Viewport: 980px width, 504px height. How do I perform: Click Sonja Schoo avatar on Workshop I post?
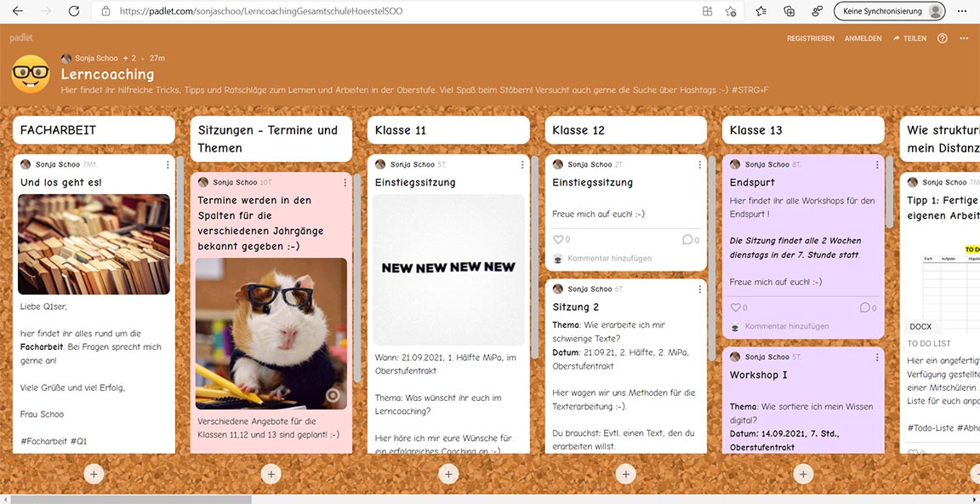pyautogui.click(x=735, y=357)
